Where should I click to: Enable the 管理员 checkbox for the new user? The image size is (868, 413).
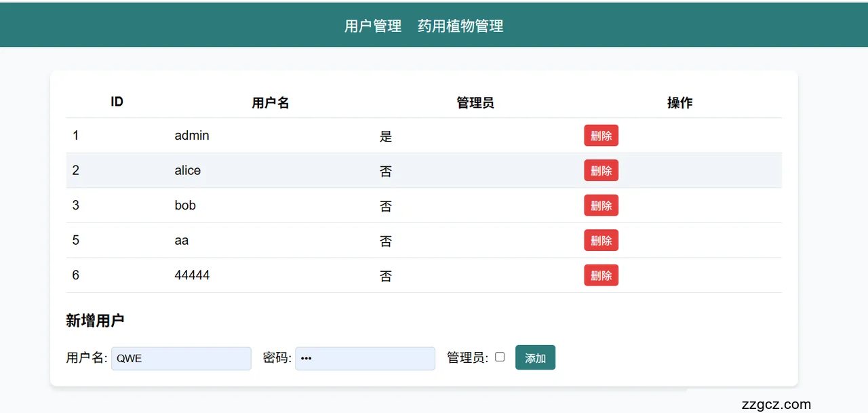[x=500, y=357]
